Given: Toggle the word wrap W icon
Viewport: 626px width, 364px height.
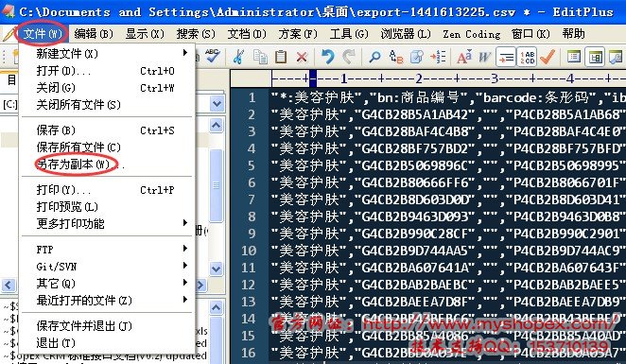Looking at the screenshot, I should pyautogui.click(x=484, y=57).
